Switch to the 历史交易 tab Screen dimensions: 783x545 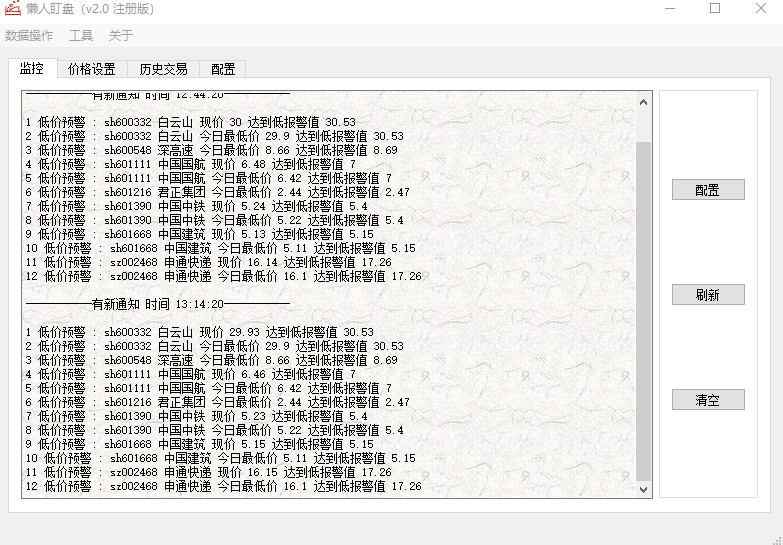click(x=163, y=69)
